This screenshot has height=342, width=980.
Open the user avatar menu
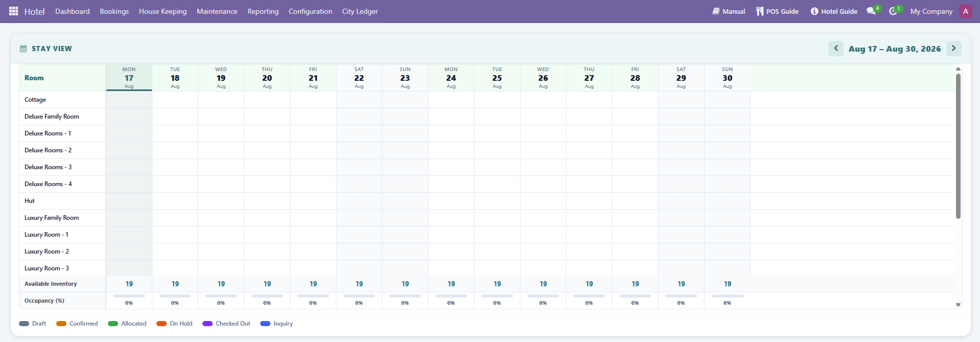coord(965,11)
